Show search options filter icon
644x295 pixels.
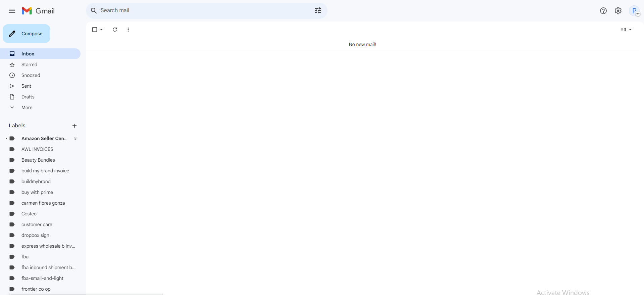(318, 10)
